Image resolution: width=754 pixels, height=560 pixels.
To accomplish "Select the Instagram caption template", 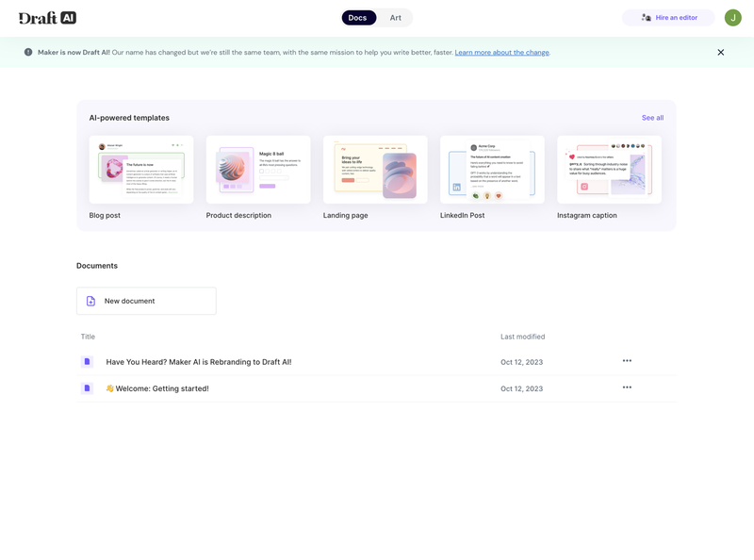I will click(x=609, y=170).
